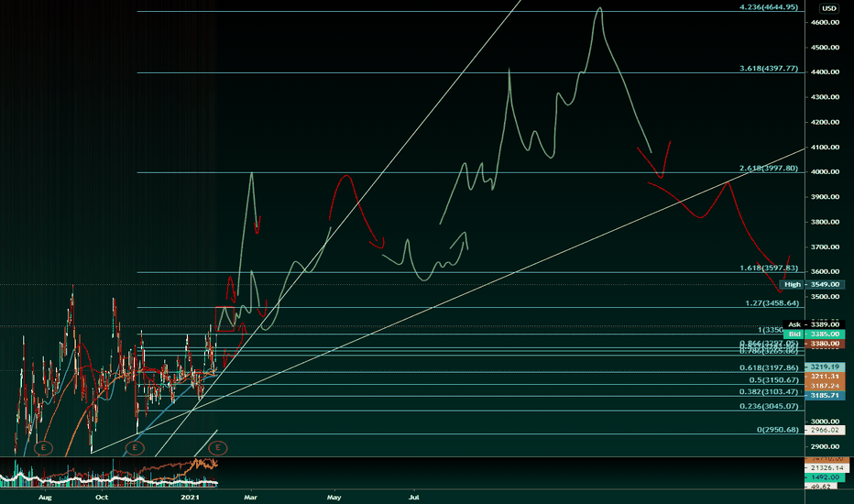Click the 2021 label on time axis
854x504 pixels.
[190, 498]
